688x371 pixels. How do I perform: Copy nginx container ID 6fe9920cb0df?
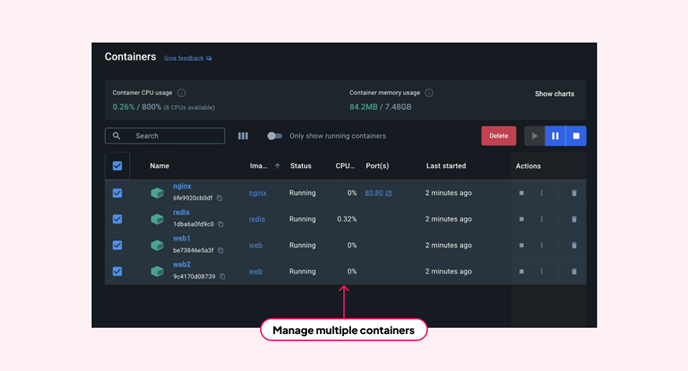click(219, 198)
